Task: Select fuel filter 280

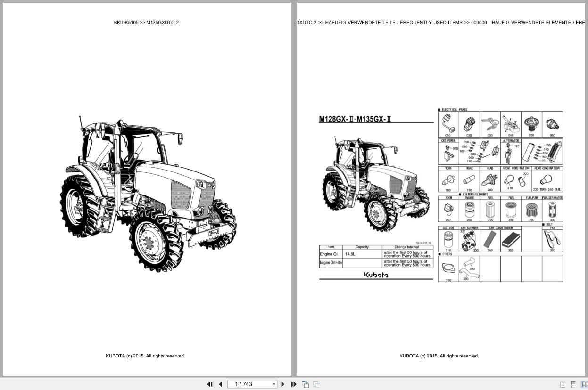Action: (x=511, y=211)
